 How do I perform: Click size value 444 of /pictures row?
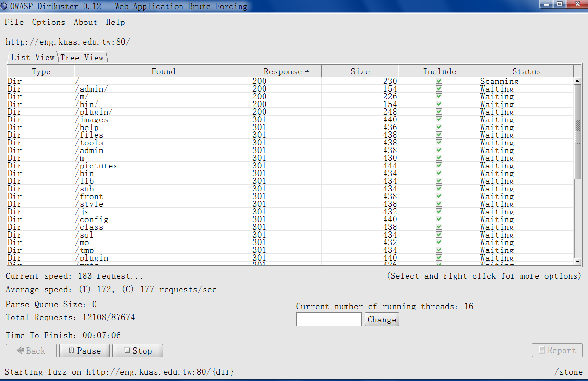point(390,166)
